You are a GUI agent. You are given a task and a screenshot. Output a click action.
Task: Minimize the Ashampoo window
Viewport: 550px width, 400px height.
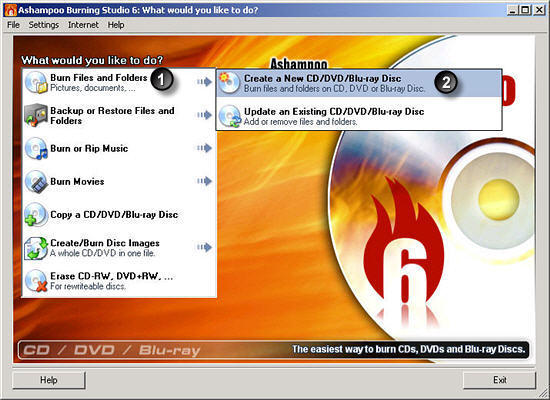(x=512, y=10)
